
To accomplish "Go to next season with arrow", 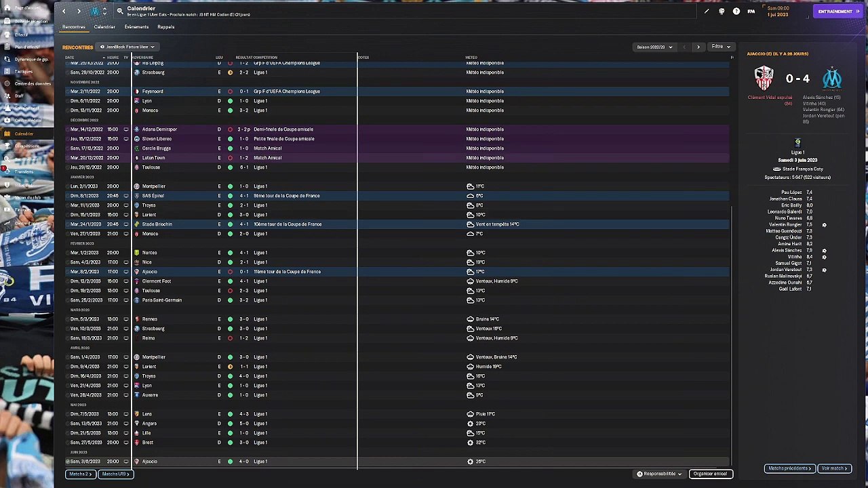I will tap(698, 47).
